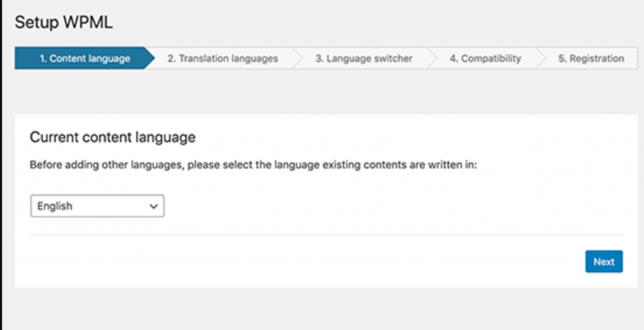Viewport: 644px width, 330px height.
Task: Click the 'Before adding other languages' instruction text
Action: [x=253, y=165]
